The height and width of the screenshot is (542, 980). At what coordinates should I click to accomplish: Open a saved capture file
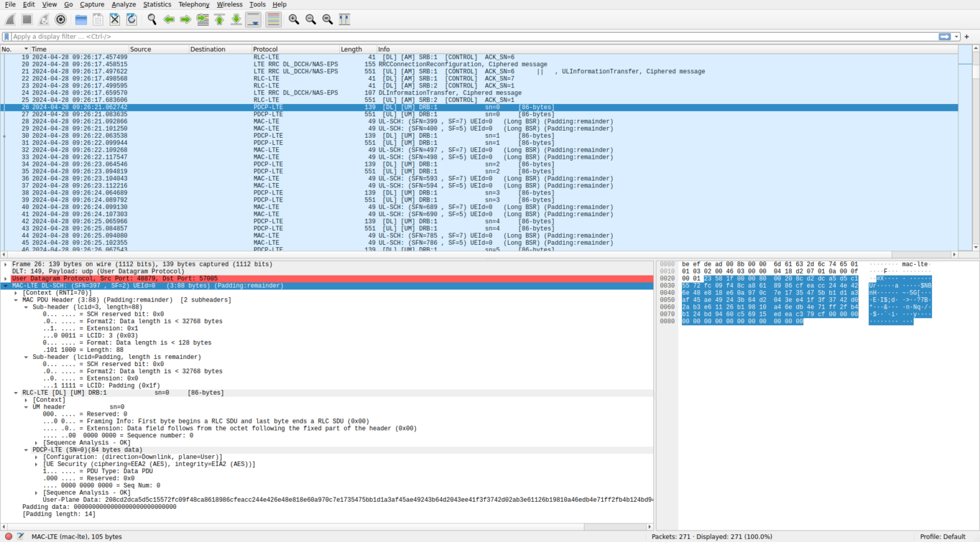click(x=80, y=19)
